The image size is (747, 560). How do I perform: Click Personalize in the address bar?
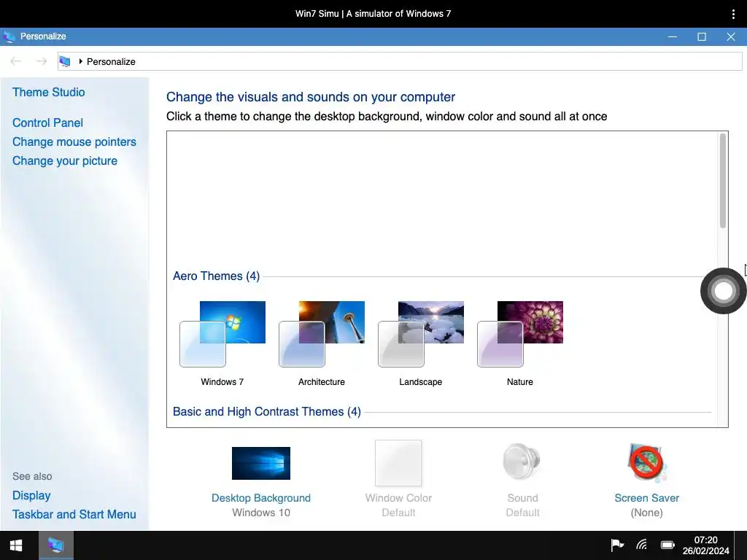pyautogui.click(x=111, y=61)
